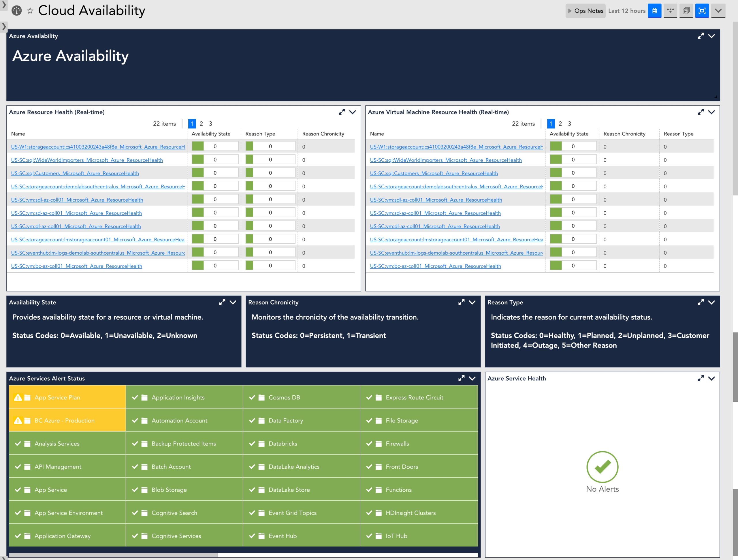This screenshot has width=738, height=560.
Task: Toggle the App Service Plan alert row
Action: (x=67, y=398)
